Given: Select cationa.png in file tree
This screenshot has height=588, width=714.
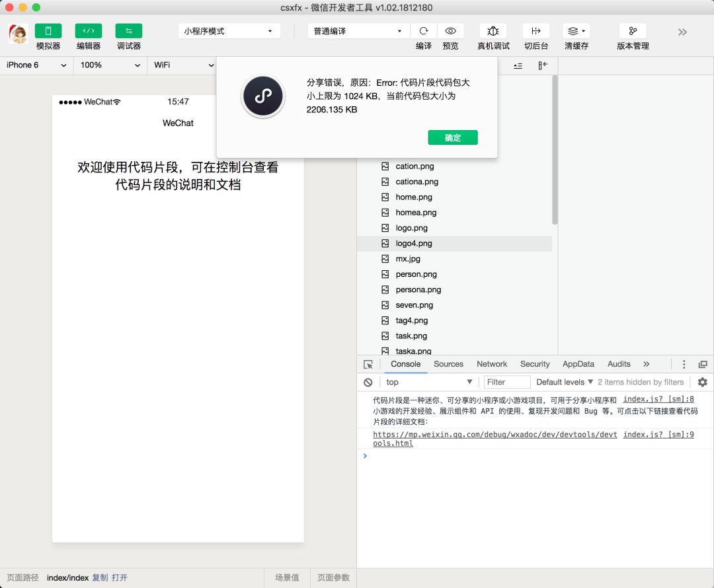Looking at the screenshot, I should tap(416, 182).
